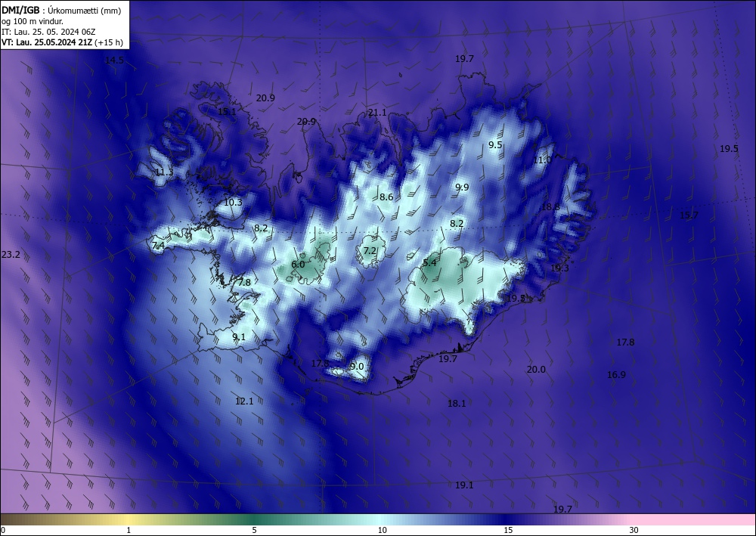Click the '15' tick on the color scale

click(508, 530)
